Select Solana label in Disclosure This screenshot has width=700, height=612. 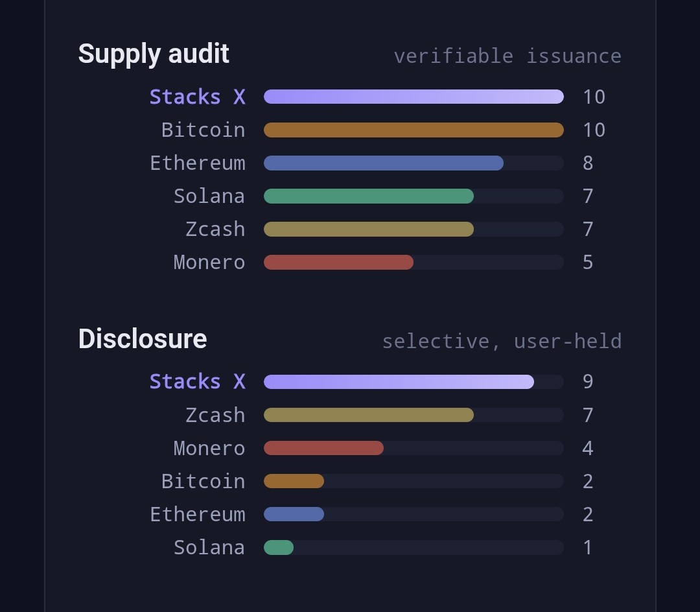pyautogui.click(x=209, y=547)
